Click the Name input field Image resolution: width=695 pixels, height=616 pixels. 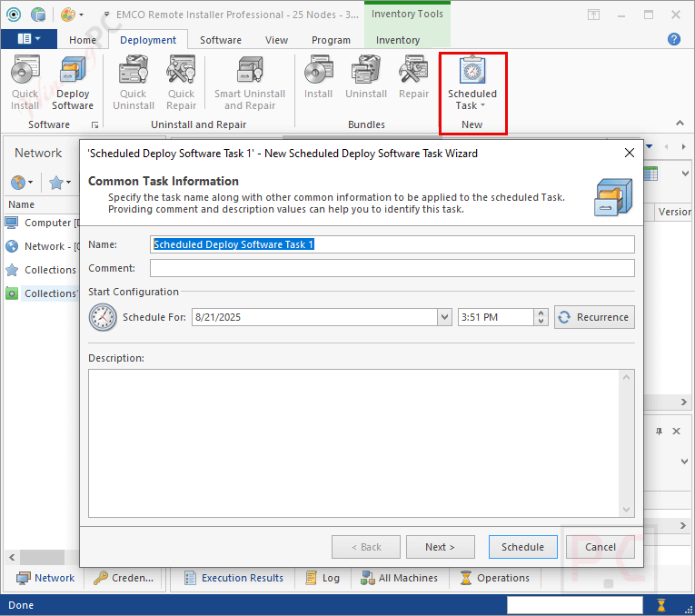click(x=392, y=244)
